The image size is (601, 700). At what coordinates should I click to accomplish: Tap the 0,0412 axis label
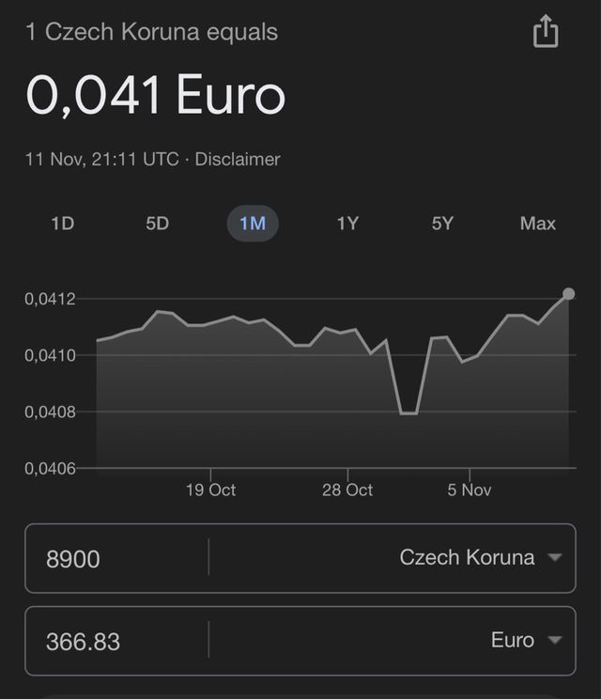click(50, 299)
